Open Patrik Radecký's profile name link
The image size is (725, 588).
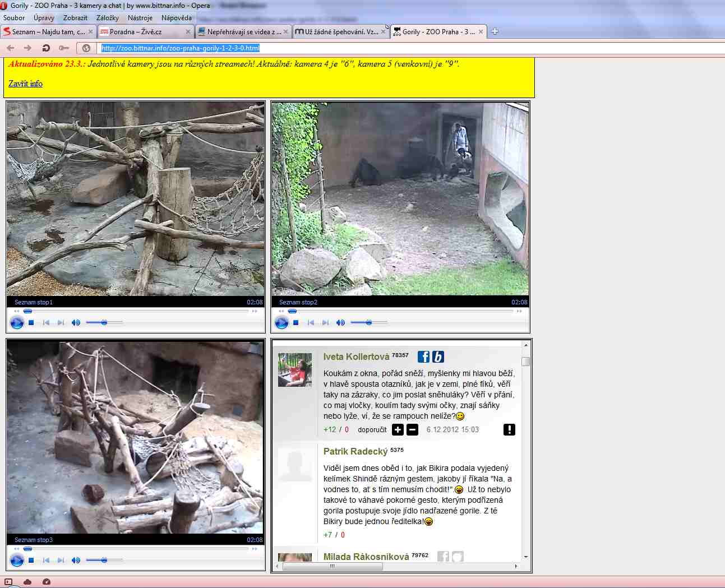click(355, 452)
